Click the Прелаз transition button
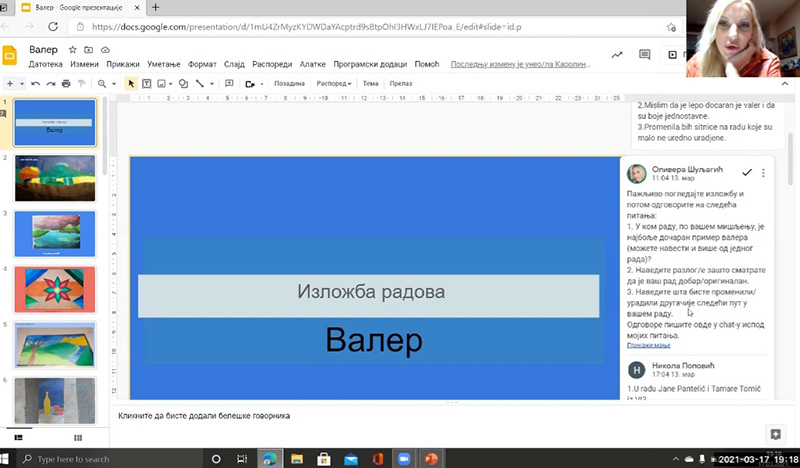The height and width of the screenshot is (468, 800). coord(401,83)
